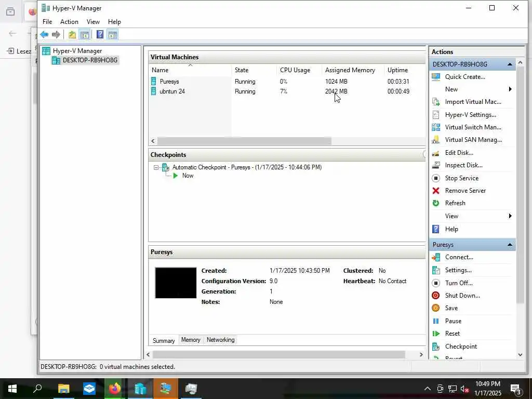Switch to the Memory tab
Screen dimensions: 532x399
[x=191, y=340]
